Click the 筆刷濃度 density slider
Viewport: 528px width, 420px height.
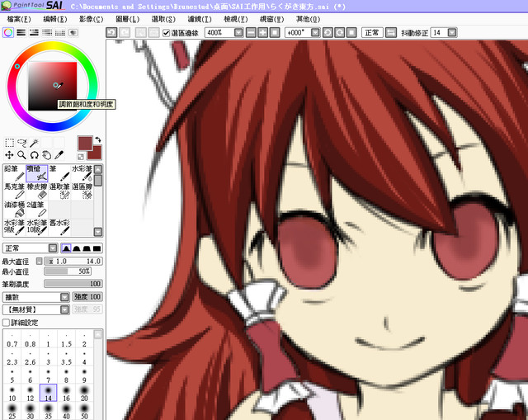pyautogui.click(x=73, y=284)
